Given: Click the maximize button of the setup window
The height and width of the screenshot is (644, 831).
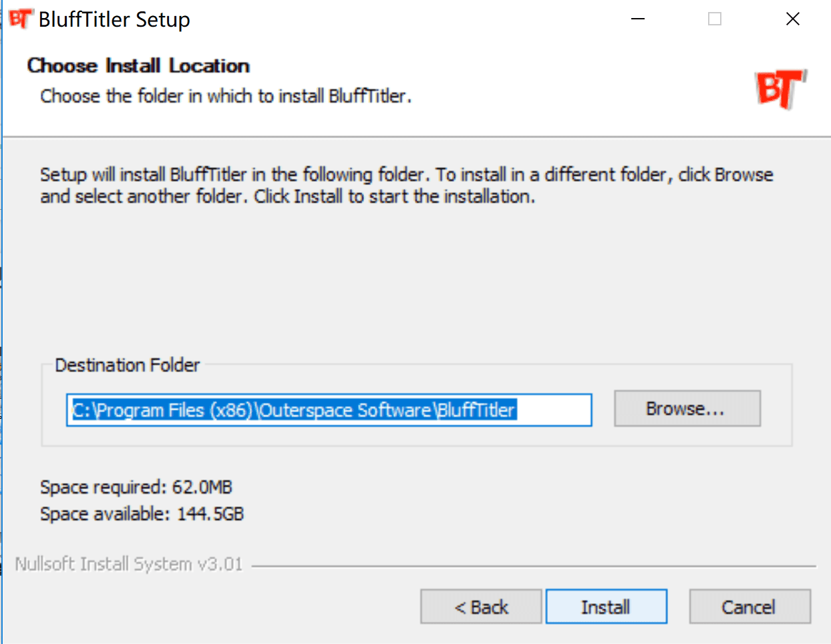Looking at the screenshot, I should click(x=714, y=19).
